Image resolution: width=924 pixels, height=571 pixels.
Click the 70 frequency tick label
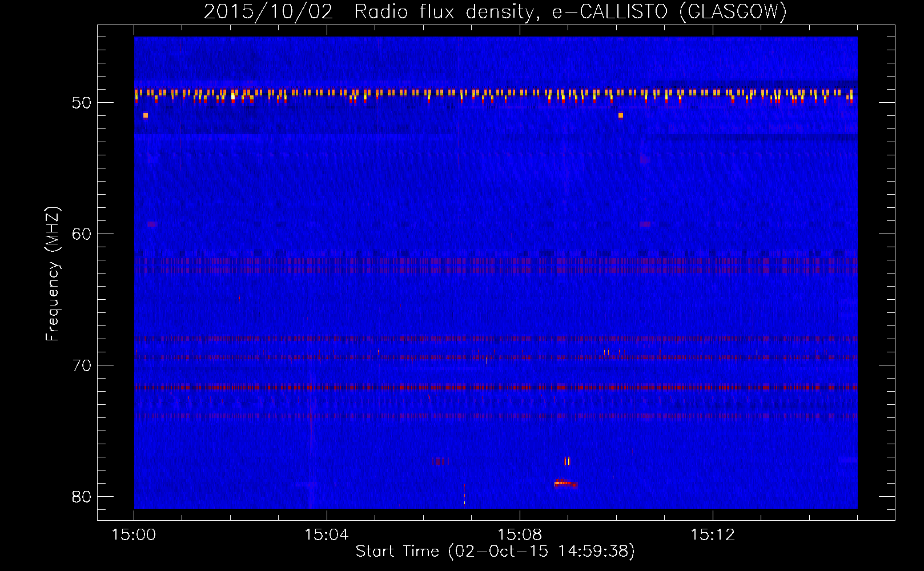coord(82,365)
